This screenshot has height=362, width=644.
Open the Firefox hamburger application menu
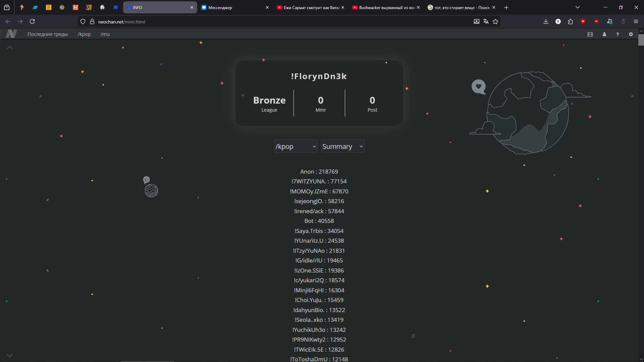[636, 21]
